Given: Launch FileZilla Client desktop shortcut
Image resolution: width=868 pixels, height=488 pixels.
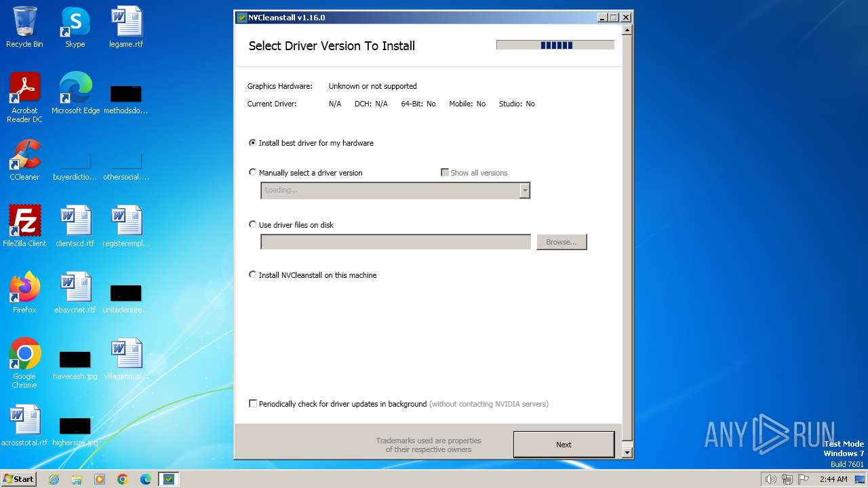Looking at the screenshot, I should coord(24,226).
